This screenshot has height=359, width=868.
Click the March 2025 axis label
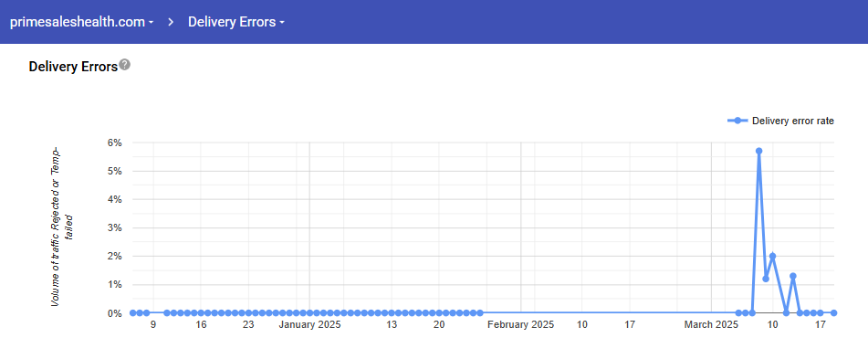[x=711, y=324]
